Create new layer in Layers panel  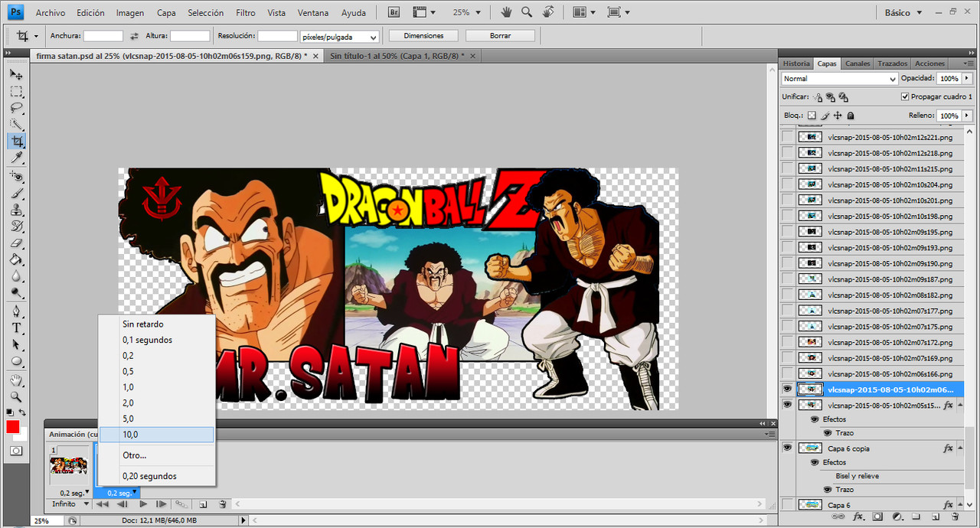[936, 517]
